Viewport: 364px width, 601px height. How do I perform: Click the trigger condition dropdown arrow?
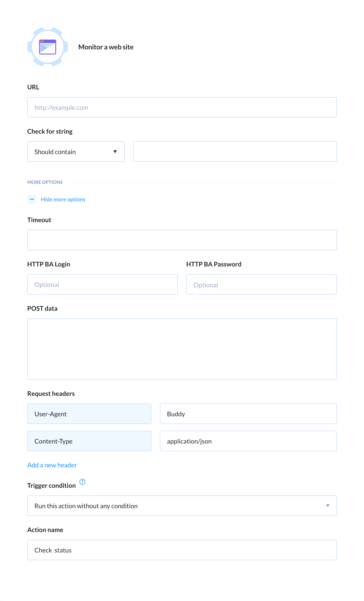point(328,506)
